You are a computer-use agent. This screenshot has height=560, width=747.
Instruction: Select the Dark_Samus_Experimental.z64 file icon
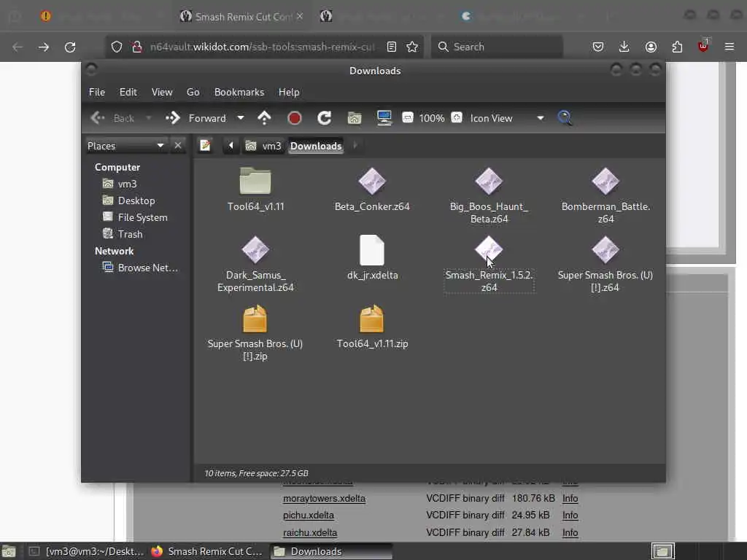pos(255,249)
